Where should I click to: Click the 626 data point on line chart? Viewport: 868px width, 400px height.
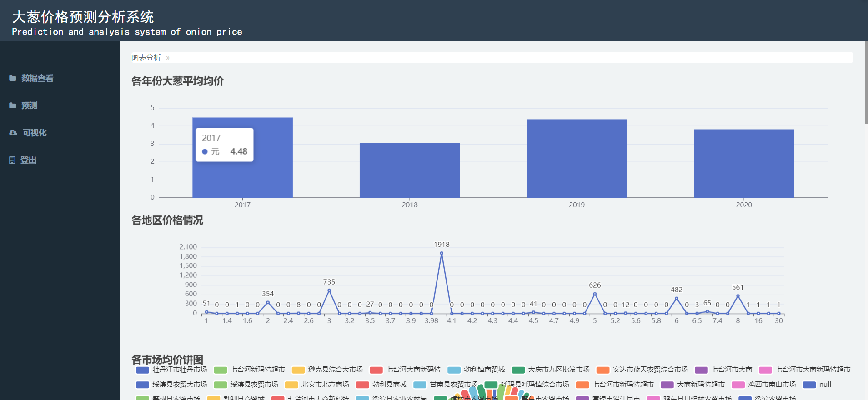click(x=595, y=294)
